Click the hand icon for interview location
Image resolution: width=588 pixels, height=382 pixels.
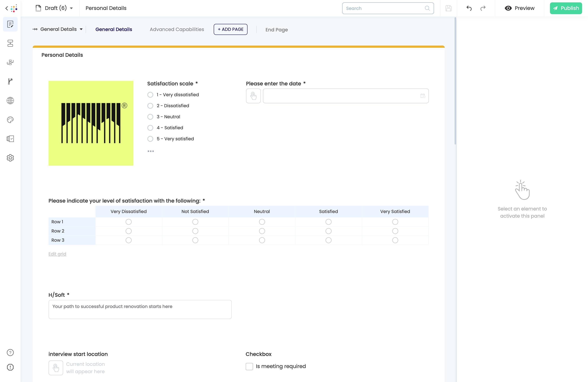56,368
